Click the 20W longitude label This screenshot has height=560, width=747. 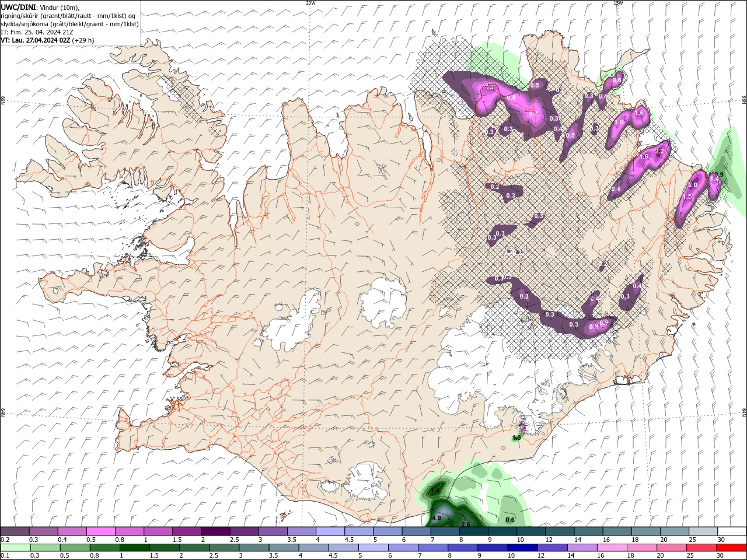pyautogui.click(x=310, y=3)
